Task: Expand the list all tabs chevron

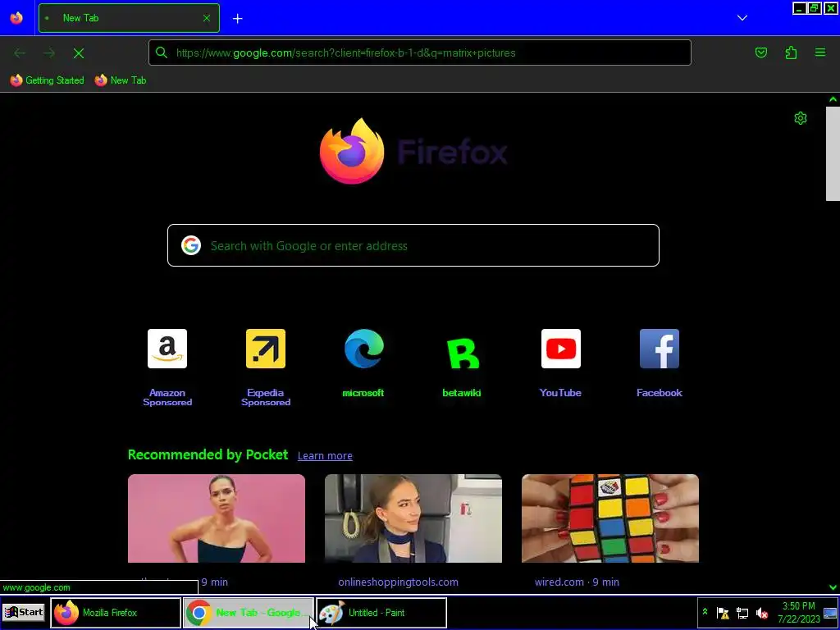Action: (742, 18)
